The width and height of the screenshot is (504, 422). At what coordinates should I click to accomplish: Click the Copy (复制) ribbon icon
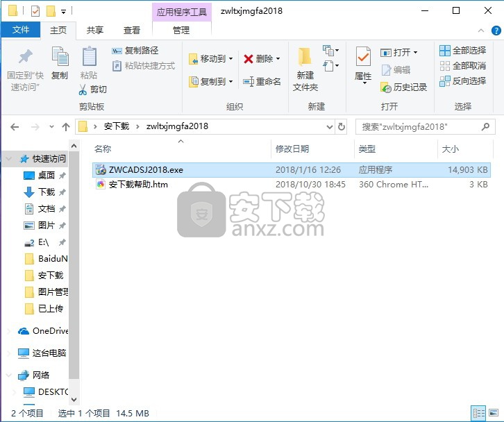coord(60,57)
